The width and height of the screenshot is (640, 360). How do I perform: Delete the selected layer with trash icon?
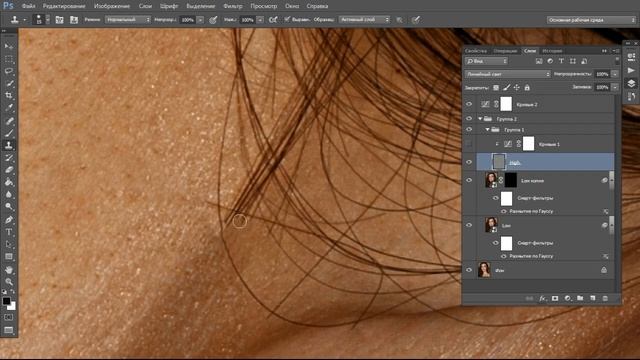(x=605, y=298)
